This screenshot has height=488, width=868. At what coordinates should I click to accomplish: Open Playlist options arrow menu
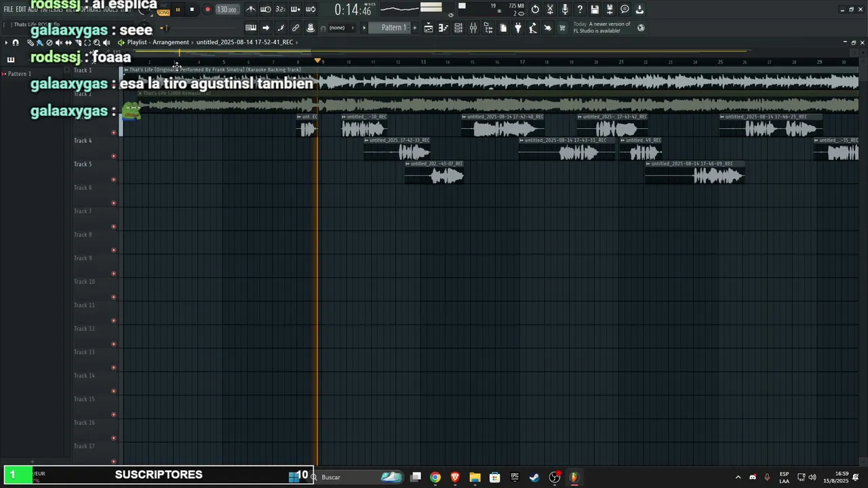pyautogui.click(x=6, y=43)
